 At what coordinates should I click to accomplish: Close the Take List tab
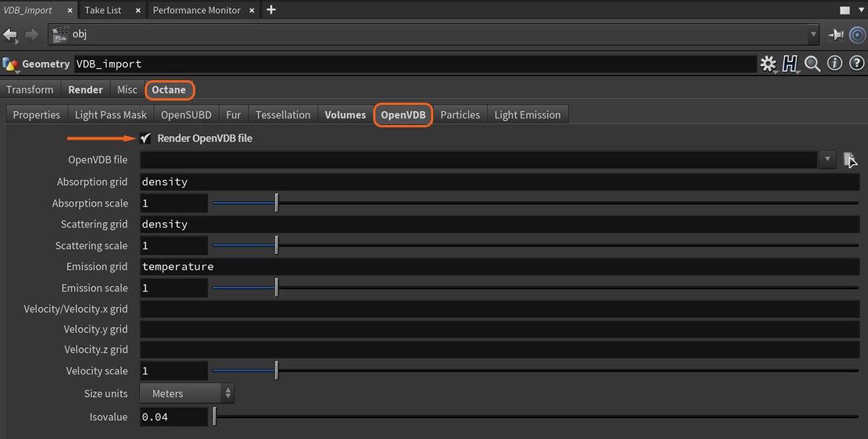click(138, 10)
